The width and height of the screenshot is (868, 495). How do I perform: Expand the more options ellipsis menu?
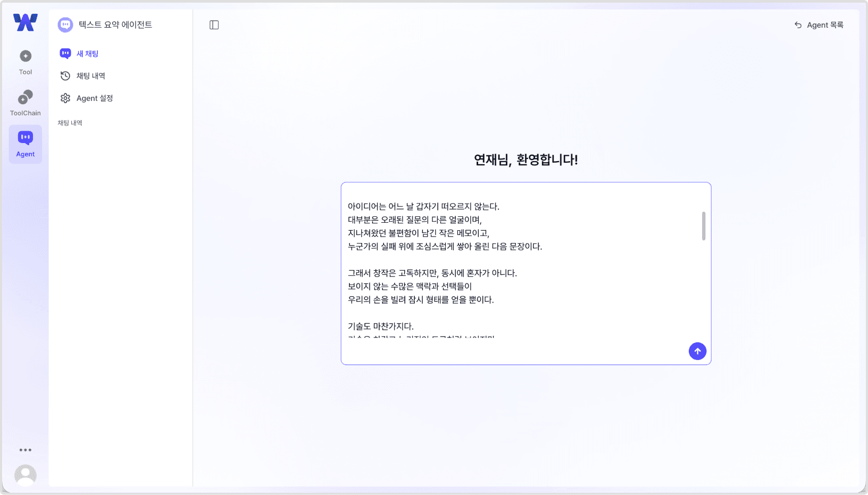(x=25, y=449)
